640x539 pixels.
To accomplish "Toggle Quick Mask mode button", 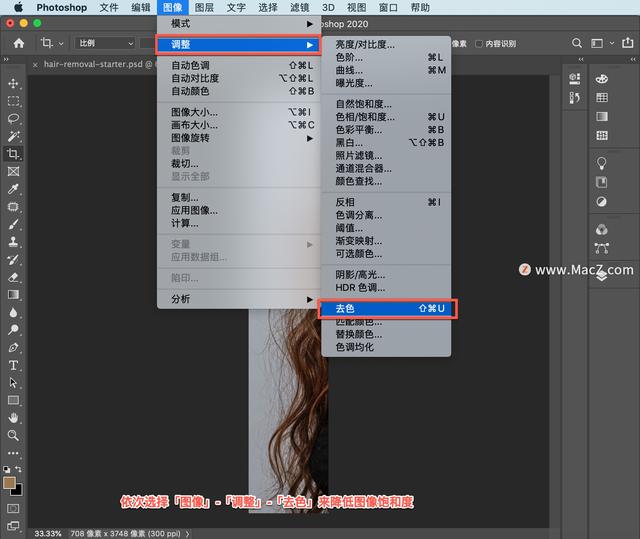I will point(13,508).
